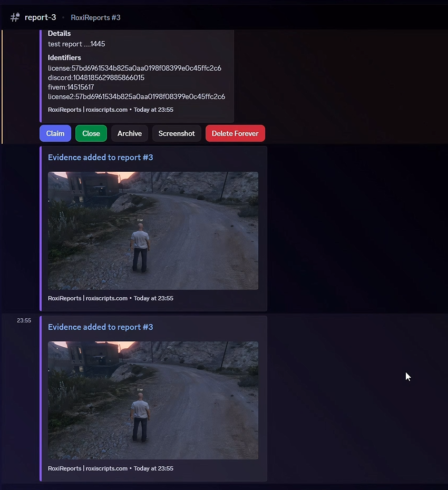Claim the report
The image size is (448, 490).
point(55,133)
